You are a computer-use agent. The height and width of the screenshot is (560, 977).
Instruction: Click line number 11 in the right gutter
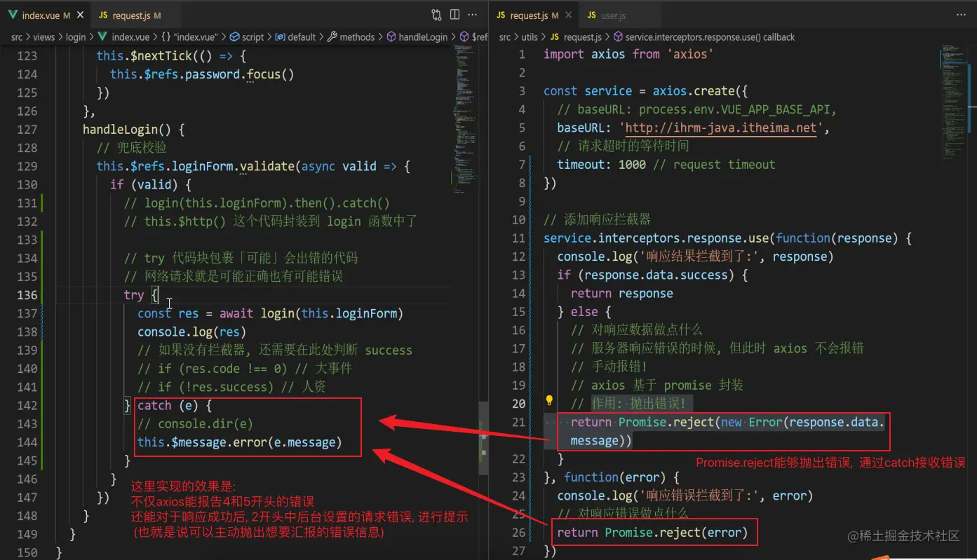pos(518,238)
